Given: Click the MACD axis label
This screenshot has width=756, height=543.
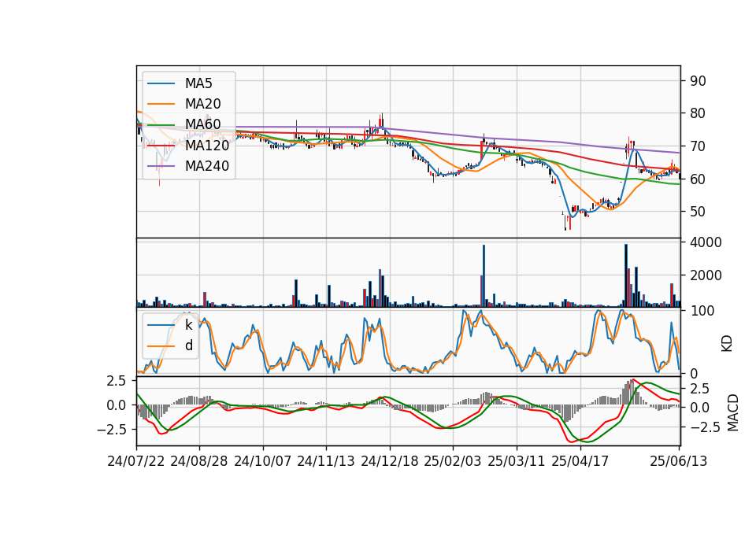Looking at the screenshot, I should [733, 412].
